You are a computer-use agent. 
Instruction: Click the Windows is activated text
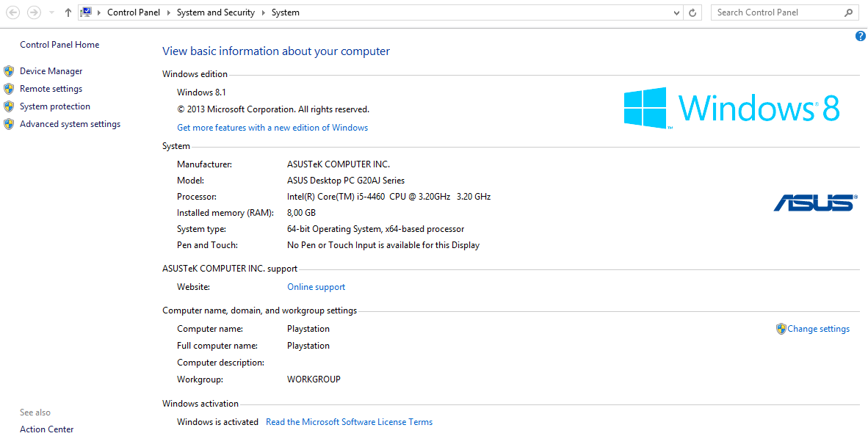point(217,422)
